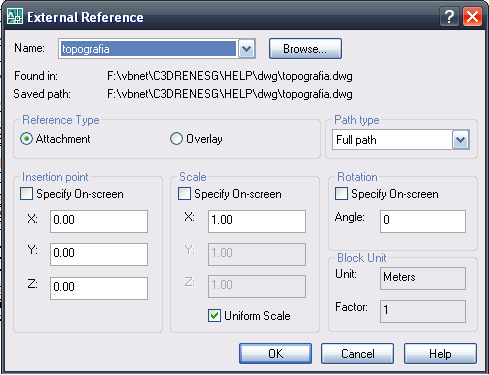Click the Scale X input field

click(x=257, y=221)
